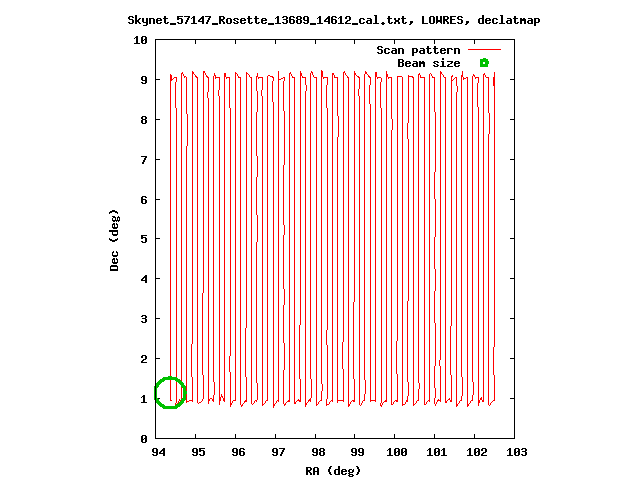Click the y-axis tick label 3
The height and width of the screenshot is (480, 640).
click(x=144, y=319)
